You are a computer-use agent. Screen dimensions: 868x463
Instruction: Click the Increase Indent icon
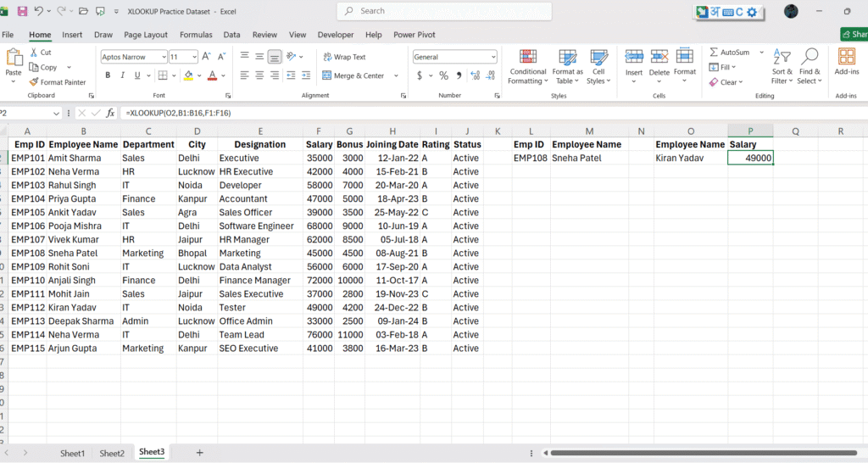click(x=305, y=75)
